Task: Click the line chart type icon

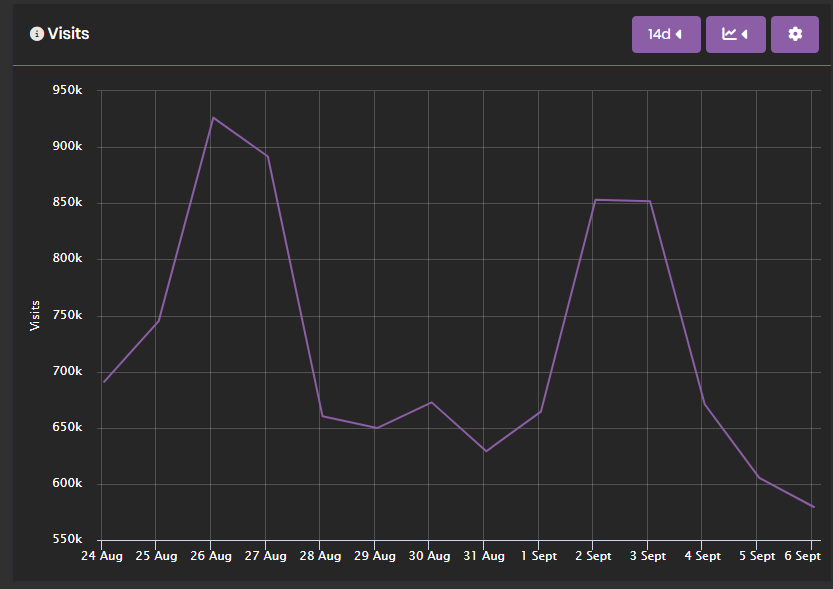Action: (729, 33)
